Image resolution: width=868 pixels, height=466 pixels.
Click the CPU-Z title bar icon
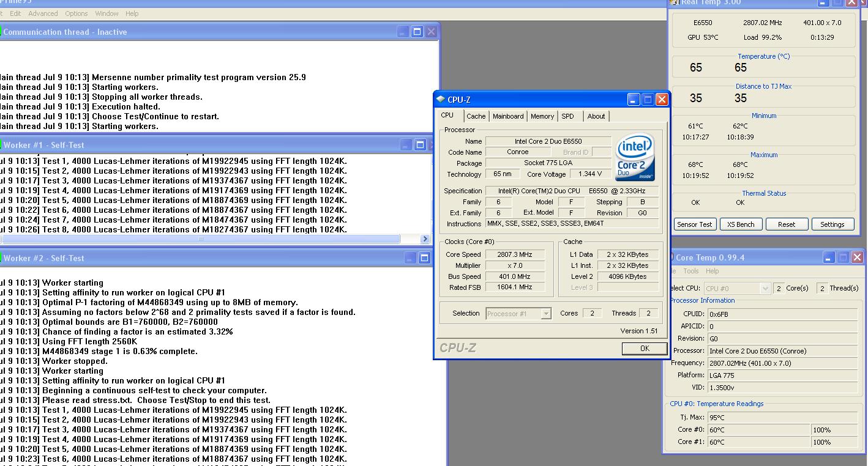pos(441,100)
